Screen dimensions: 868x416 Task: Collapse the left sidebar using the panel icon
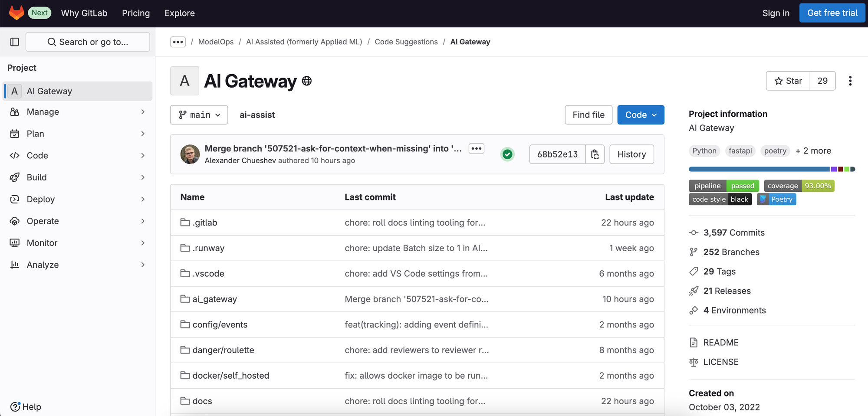(14, 42)
